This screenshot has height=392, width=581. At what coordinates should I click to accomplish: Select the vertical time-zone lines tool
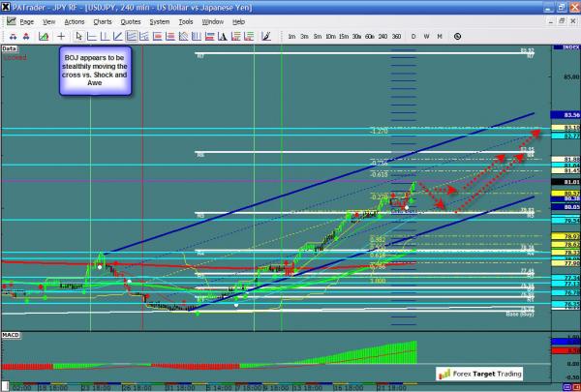197,37
